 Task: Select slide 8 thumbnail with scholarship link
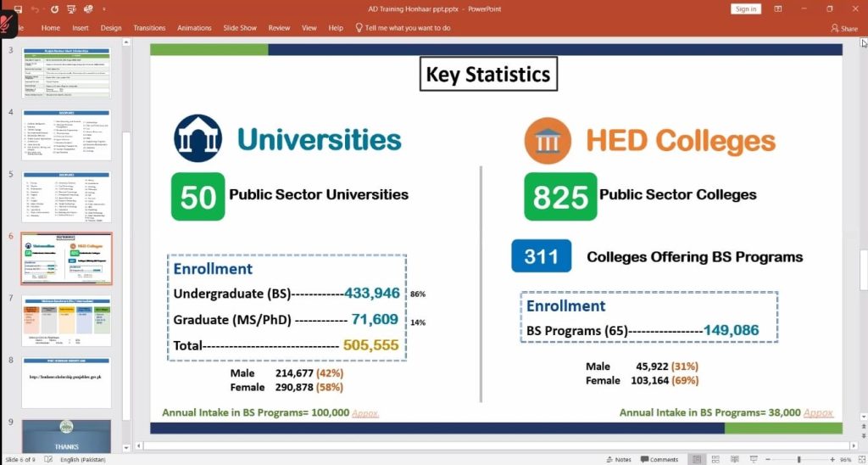(x=66, y=383)
